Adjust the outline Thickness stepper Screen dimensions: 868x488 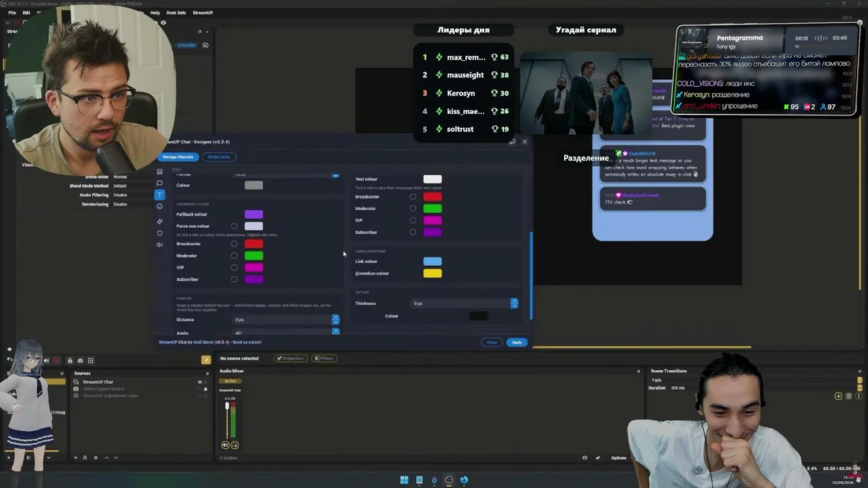tap(514, 303)
